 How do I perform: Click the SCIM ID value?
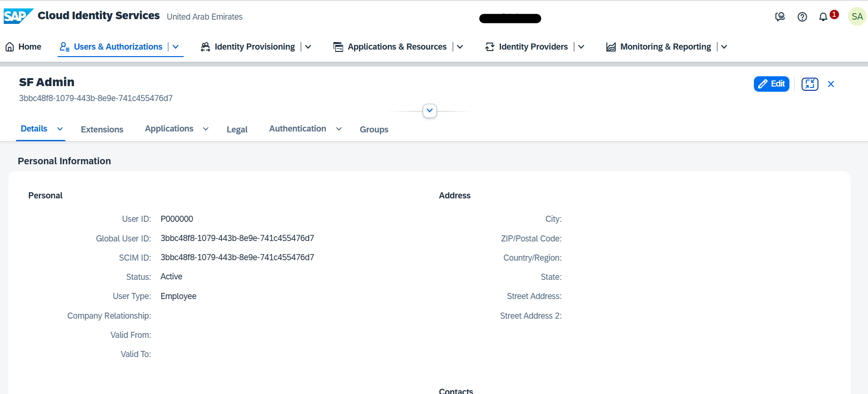click(237, 257)
